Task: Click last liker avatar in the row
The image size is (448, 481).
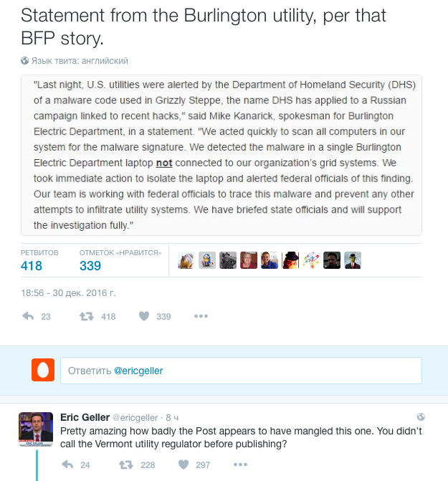Action: (x=352, y=260)
